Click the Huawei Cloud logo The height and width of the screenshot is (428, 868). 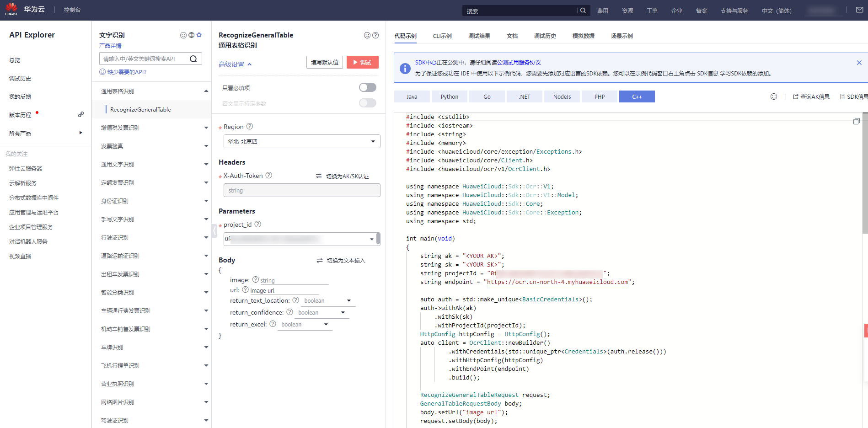(x=11, y=9)
